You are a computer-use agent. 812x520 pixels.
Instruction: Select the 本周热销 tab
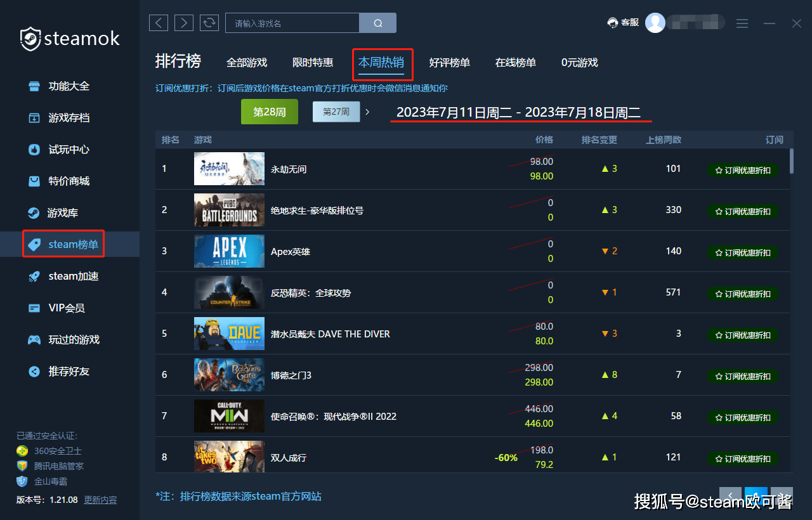pos(381,62)
